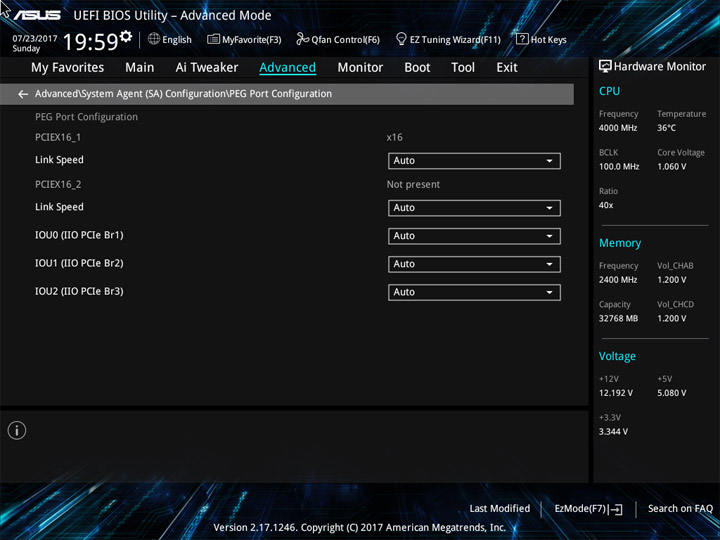Click the PCIEX16_2 label

pyautogui.click(x=58, y=185)
